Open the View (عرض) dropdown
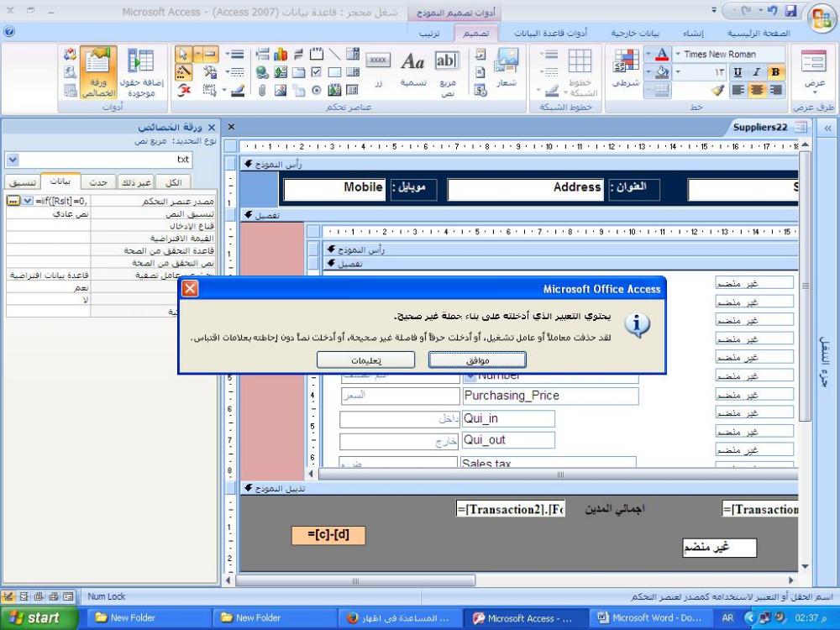840x630 pixels. [x=814, y=72]
